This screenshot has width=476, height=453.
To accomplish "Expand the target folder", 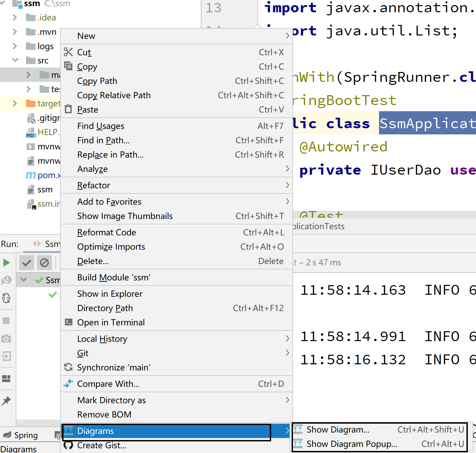I will 15,103.
